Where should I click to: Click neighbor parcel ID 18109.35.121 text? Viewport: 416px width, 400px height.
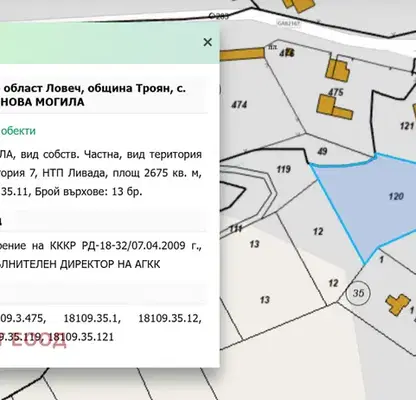click(81, 337)
